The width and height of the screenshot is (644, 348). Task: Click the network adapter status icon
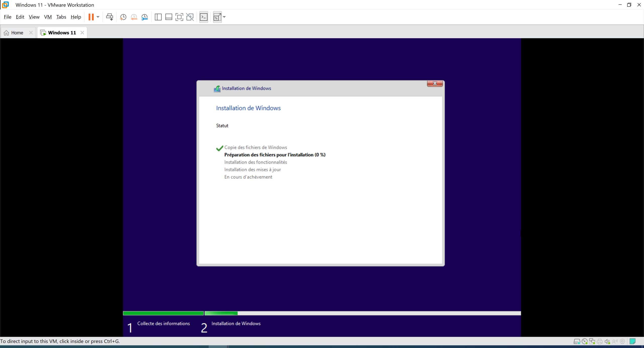coord(592,341)
